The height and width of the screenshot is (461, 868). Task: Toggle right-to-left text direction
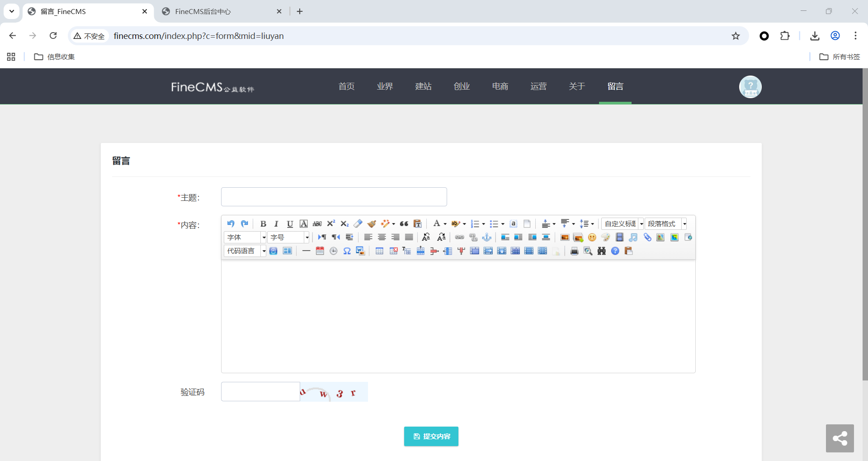point(335,237)
